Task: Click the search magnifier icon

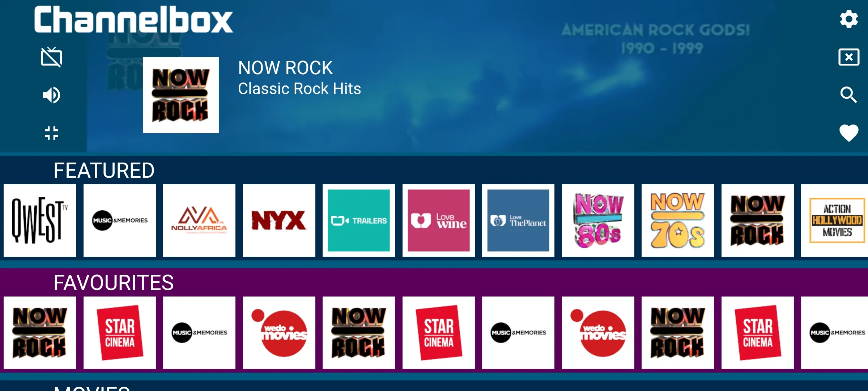Action: [849, 95]
